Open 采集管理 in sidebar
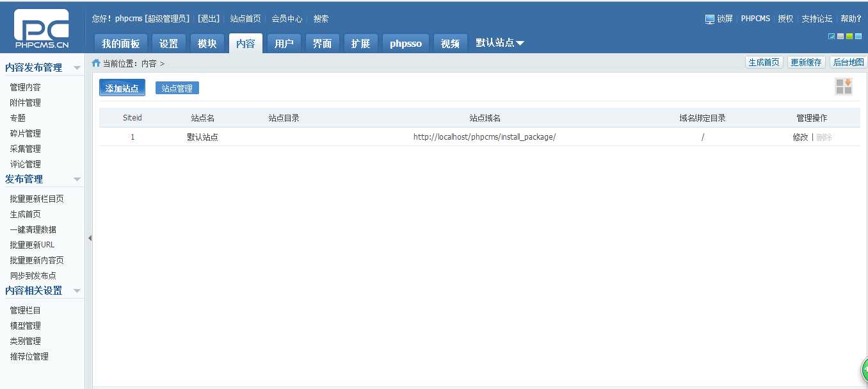 pos(26,149)
